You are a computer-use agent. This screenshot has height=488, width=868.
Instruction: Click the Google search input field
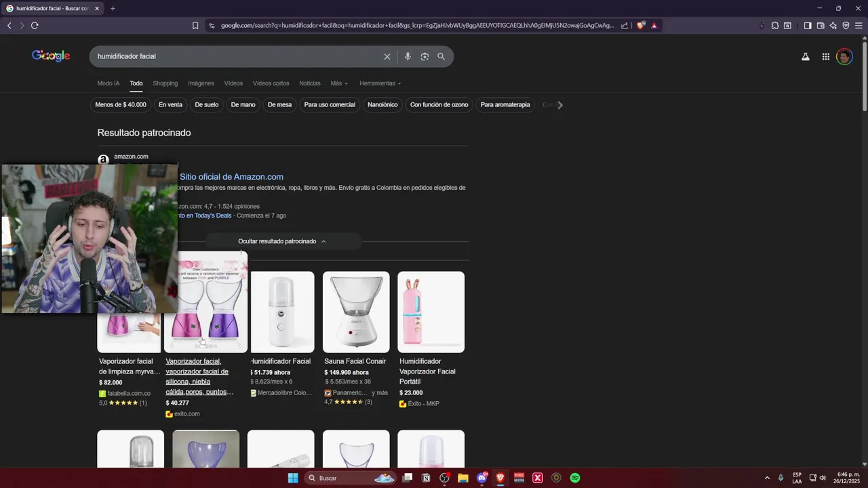tap(237, 56)
